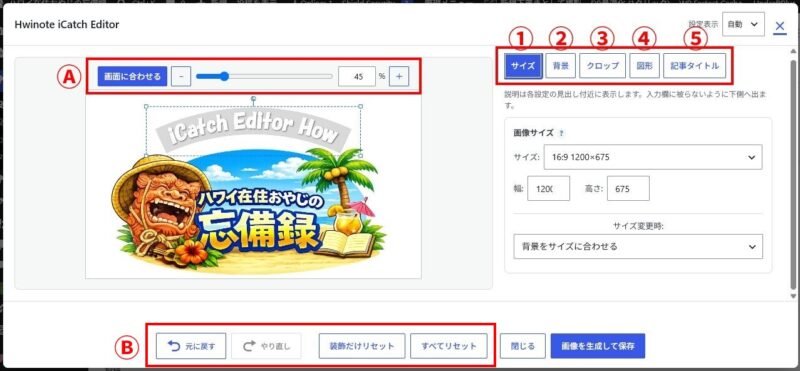Click the zoom minus button

[x=181, y=77]
